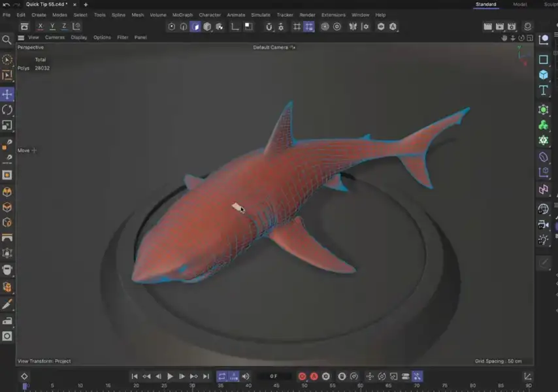The width and height of the screenshot is (558, 392).
Task: Click the search magnifier icon
Action: [7, 40]
